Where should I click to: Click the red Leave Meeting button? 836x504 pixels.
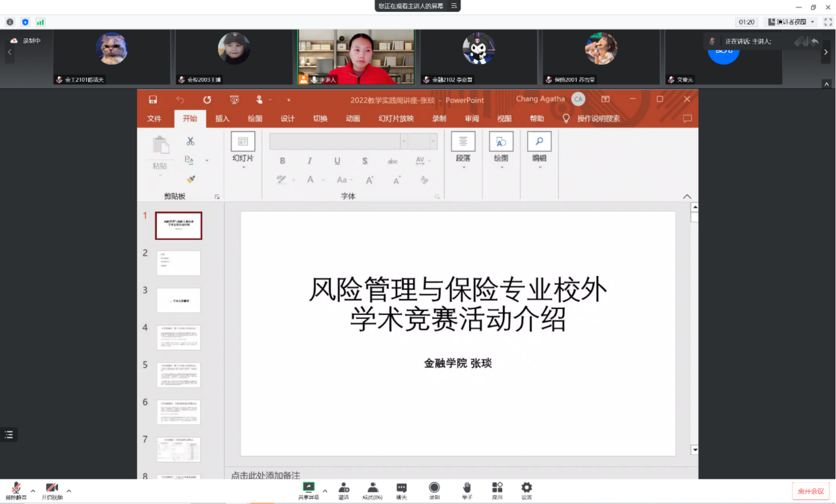tap(810, 491)
